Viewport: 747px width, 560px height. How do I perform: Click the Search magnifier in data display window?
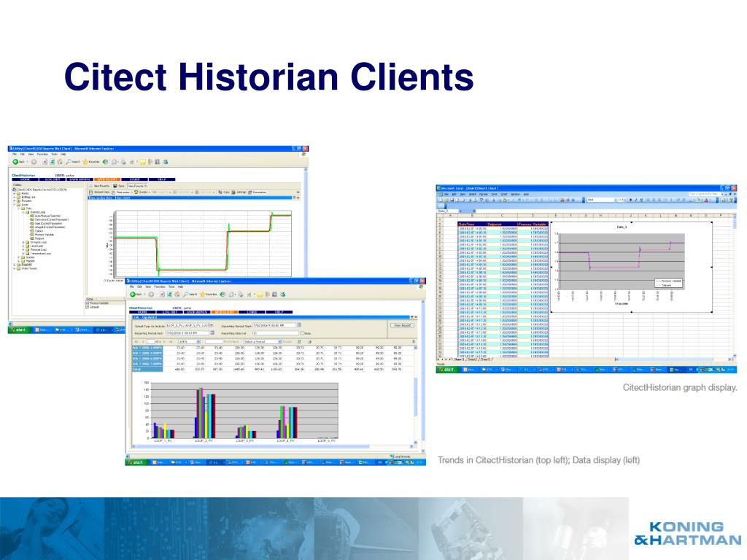186,295
